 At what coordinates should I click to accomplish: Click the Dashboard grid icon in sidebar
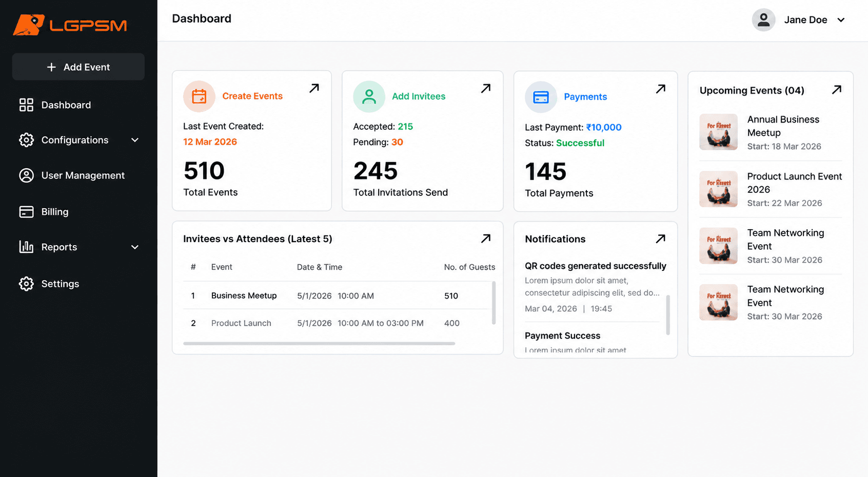pos(26,105)
